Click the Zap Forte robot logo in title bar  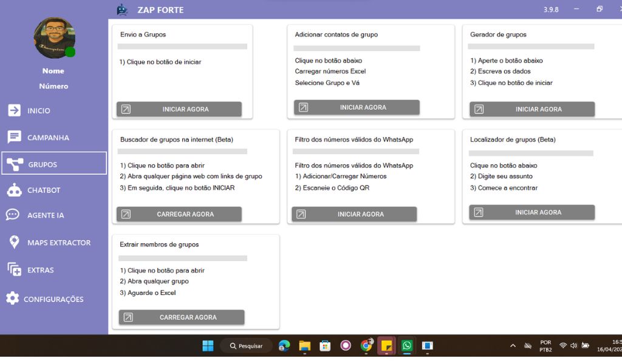122,10
